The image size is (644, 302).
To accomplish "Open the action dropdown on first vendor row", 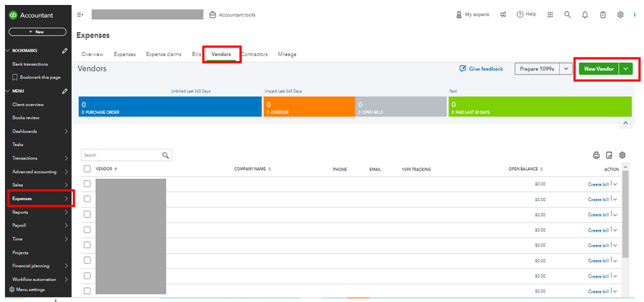I will [x=615, y=184].
